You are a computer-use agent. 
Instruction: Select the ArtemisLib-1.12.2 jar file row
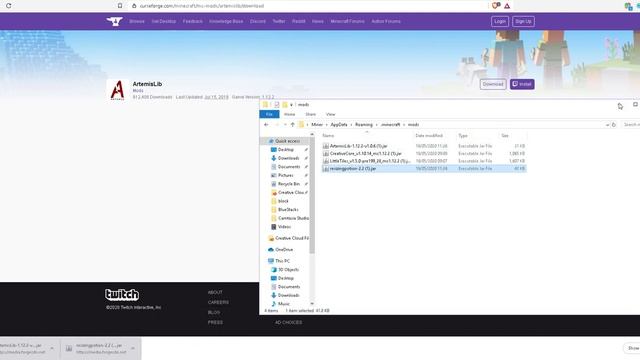424,146
